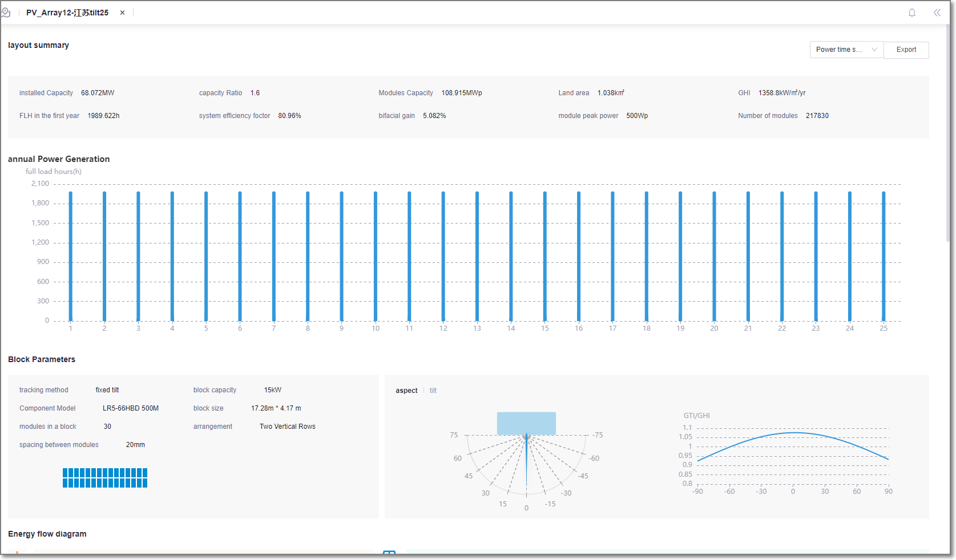Click the arrangement value Two Vertical Rows
Screen dimensions: 956x560
(288, 427)
